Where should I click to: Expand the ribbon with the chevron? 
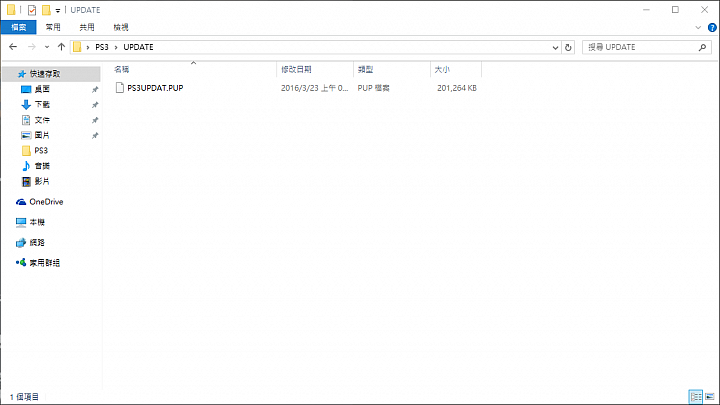coord(698,28)
